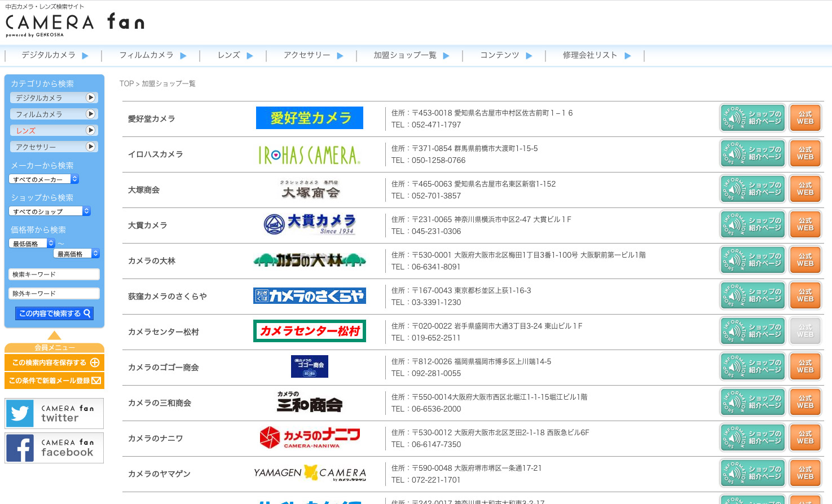Expand sidebar アクセサリー category
This screenshot has width=832, height=504.
pos(54,147)
